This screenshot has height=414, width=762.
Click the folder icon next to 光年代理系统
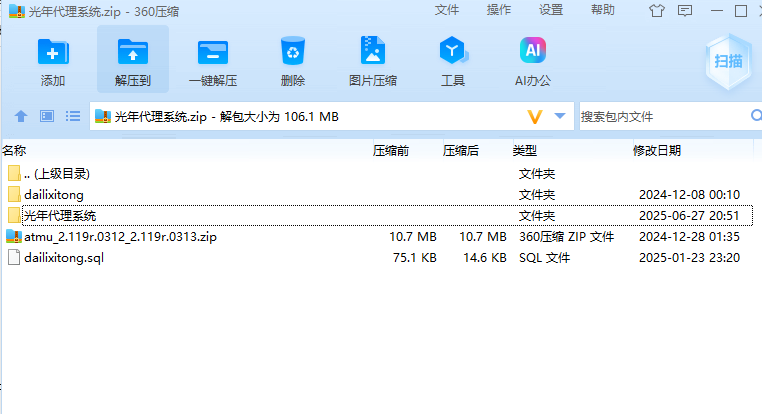14,215
